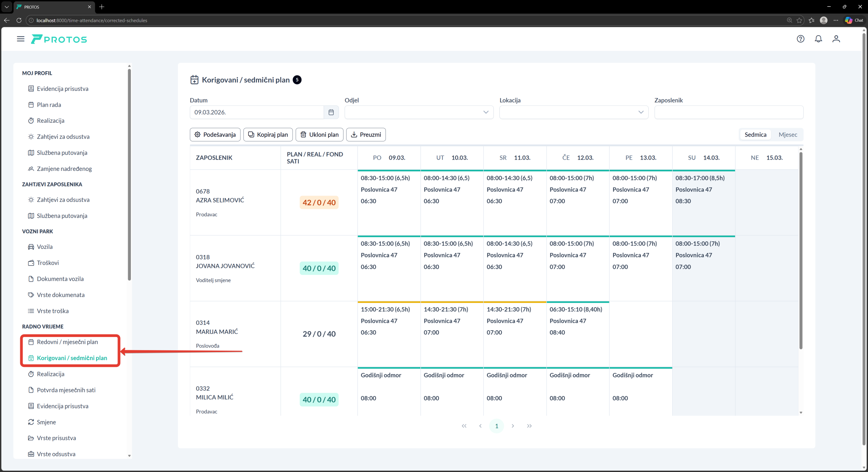Click the Preuzmi download button

point(366,135)
